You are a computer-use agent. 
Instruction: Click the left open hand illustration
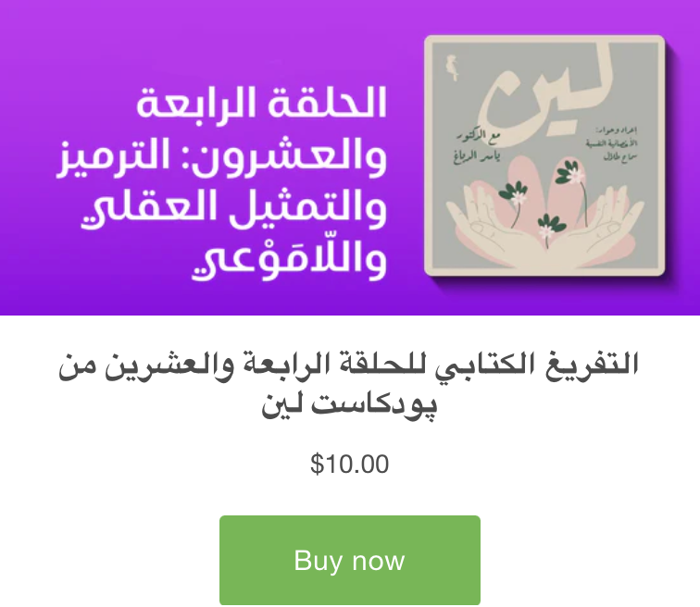491,228
